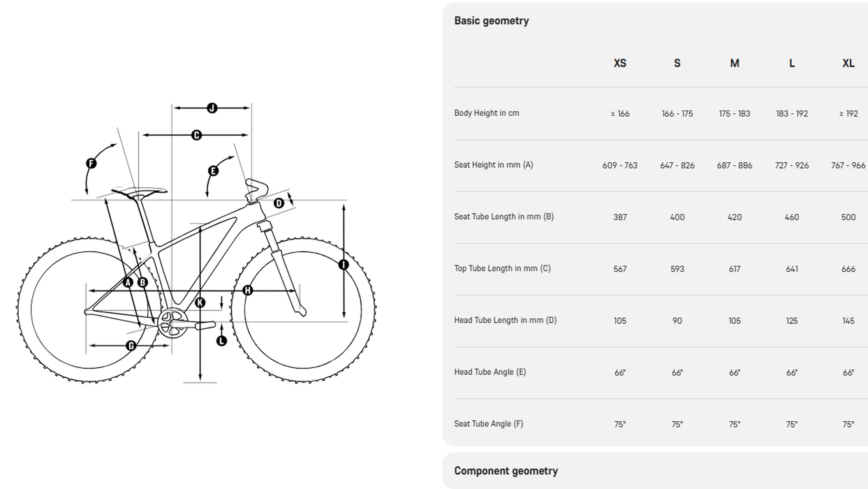Select the I marker on the front wheel
This screenshot has width=868, height=489.
(x=343, y=265)
